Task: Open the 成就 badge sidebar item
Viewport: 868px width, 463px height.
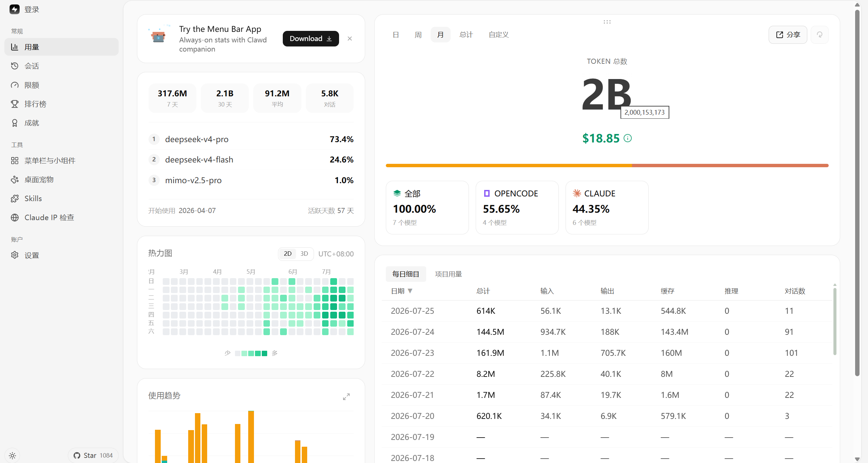Action: point(61,123)
